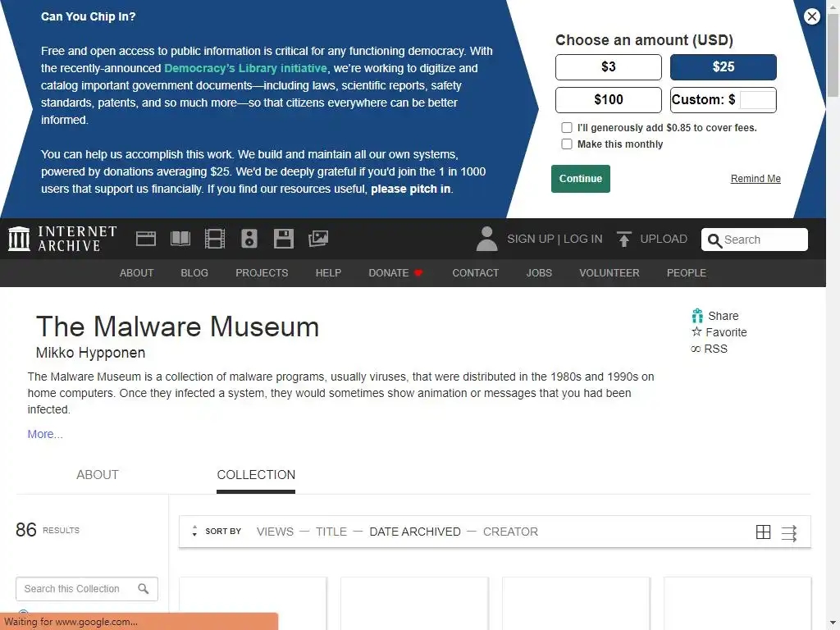Viewport: 840px width, 630px height.
Task: Switch to the COLLECTION tab
Action: [x=256, y=475]
